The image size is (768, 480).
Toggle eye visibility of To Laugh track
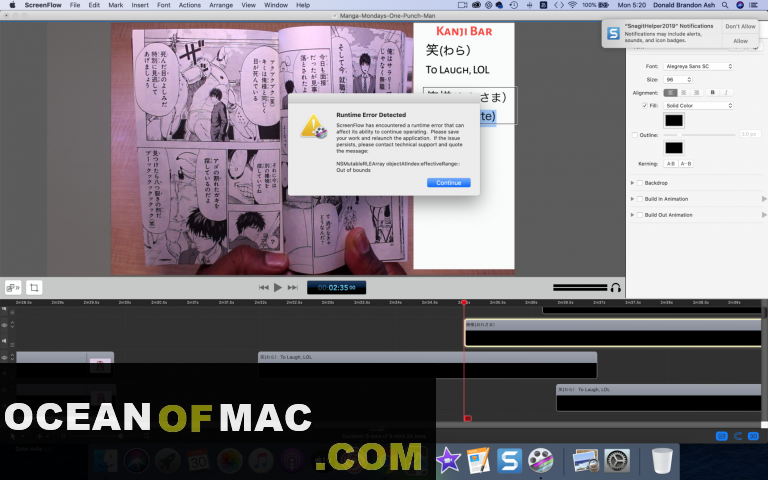[4, 358]
